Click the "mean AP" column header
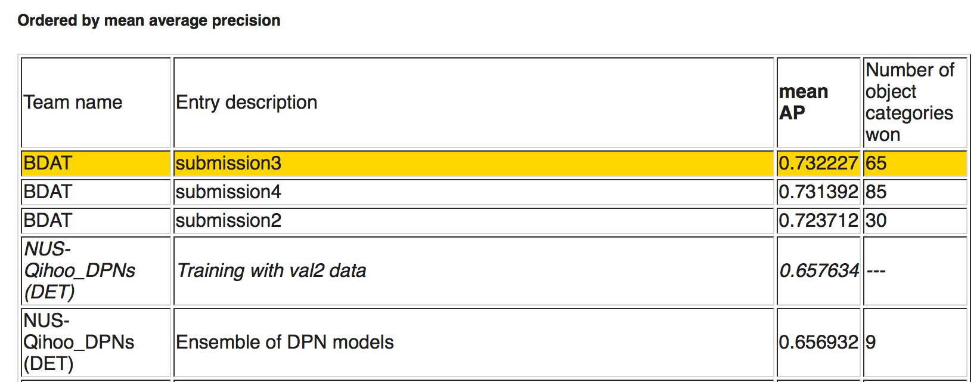Viewport: 980px width, 382px height. [x=803, y=102]
